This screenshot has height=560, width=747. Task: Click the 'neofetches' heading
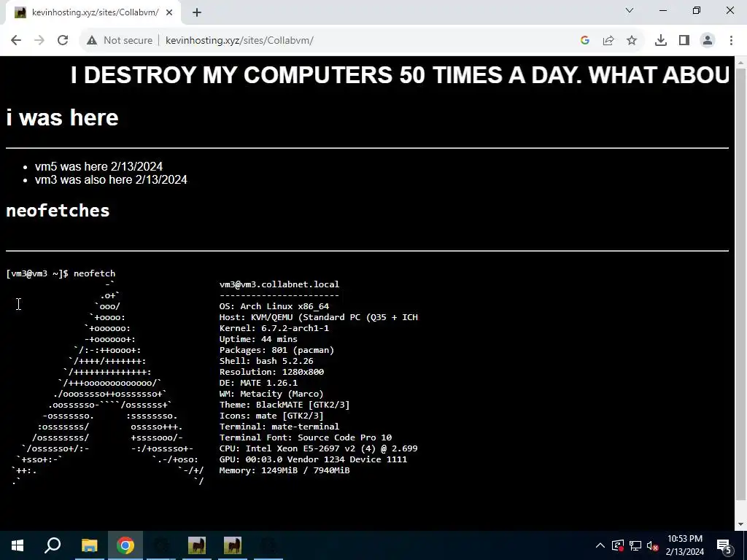(x=58, y=211)
